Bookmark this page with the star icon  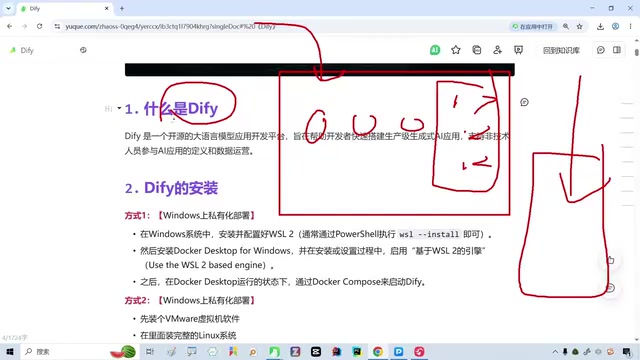[580, 26]
